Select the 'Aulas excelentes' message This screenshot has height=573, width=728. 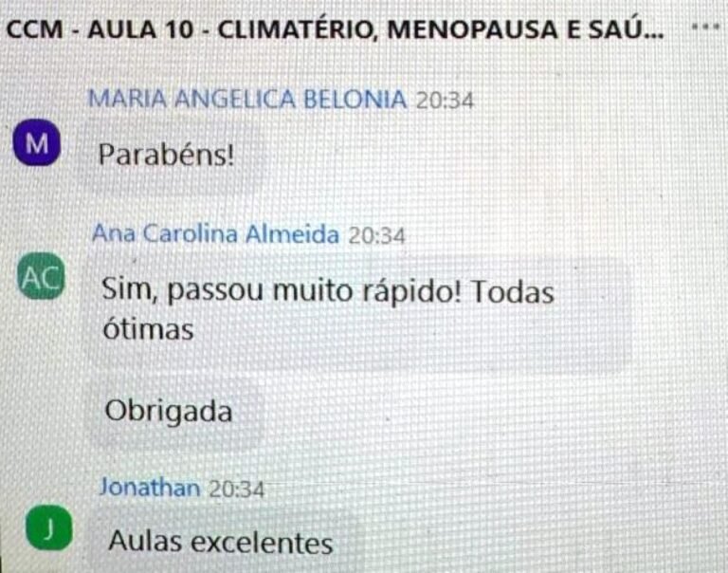coord(221,542)
